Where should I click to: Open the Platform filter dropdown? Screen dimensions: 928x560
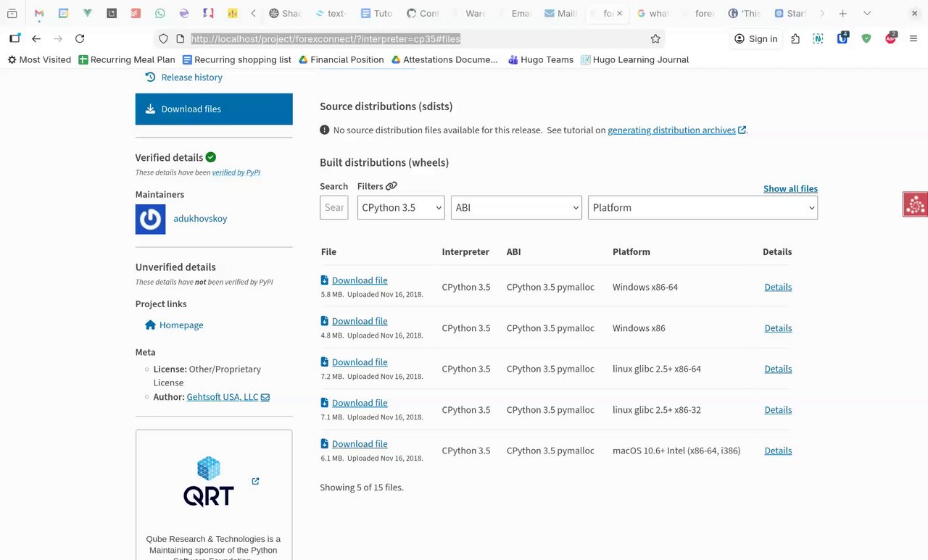point(703,208)
